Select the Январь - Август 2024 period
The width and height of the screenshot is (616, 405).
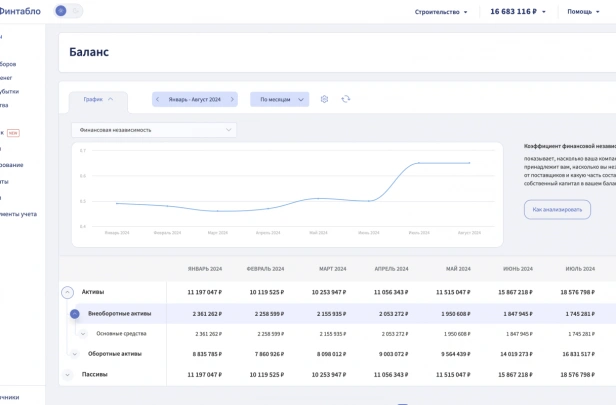point(194,99)
